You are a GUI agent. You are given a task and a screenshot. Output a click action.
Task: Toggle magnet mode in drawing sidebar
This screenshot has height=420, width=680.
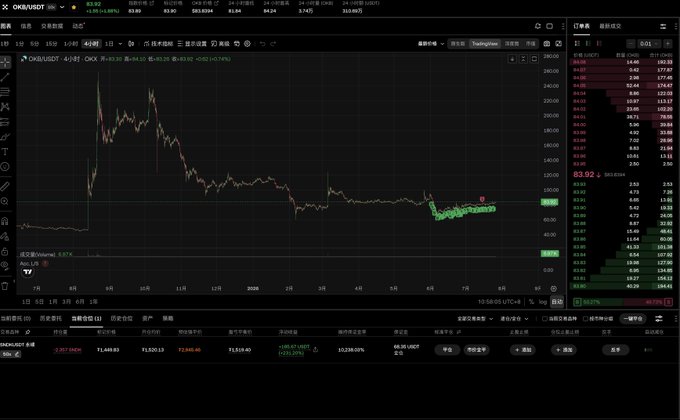5,221
